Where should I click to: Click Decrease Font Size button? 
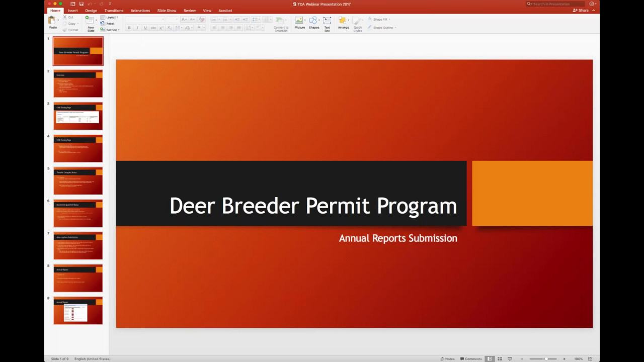point(192,19)
